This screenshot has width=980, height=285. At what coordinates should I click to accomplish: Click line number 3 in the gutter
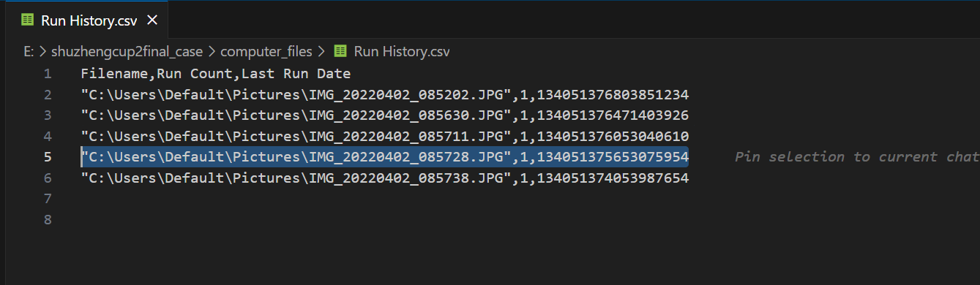[48, 115]
